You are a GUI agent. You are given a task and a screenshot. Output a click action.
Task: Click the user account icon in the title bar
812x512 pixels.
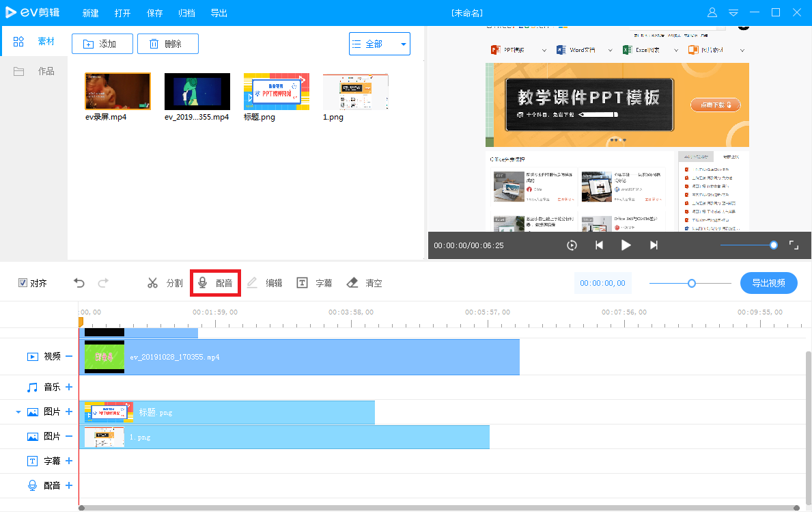[712, 12]
